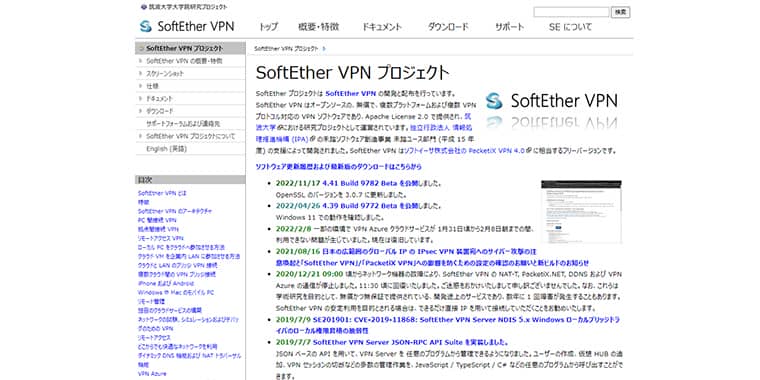The height and width of the screenshot is (380, 760).
Task: Open contents link iPhone および Android
Action: (166, 283)
